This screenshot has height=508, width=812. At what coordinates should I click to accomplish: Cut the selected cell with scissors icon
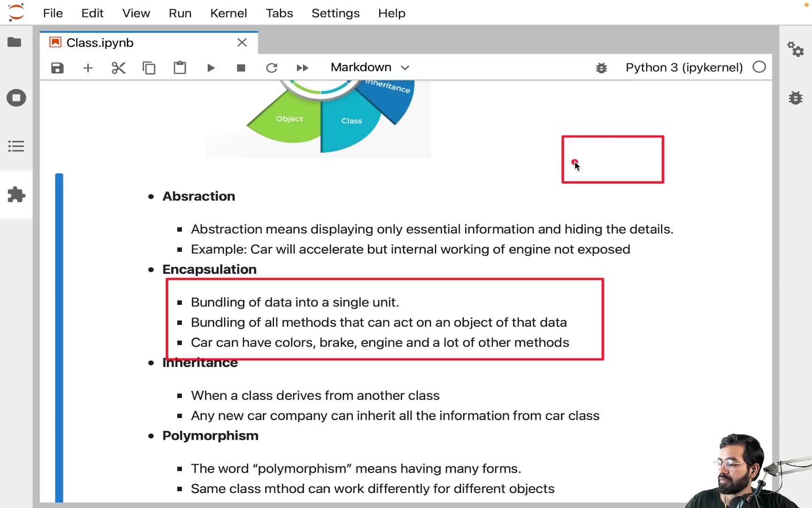118,68
